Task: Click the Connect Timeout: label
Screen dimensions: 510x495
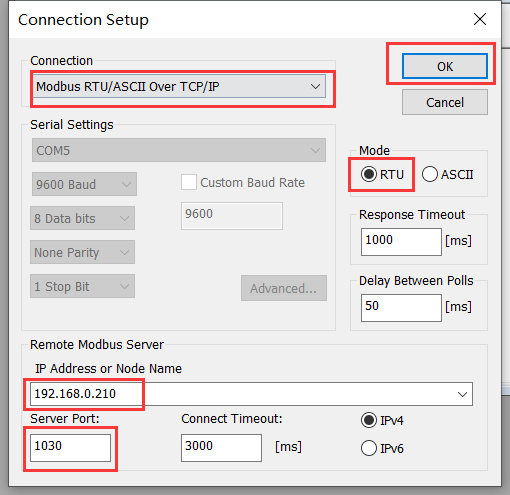Action: click(x=232, y=419)
